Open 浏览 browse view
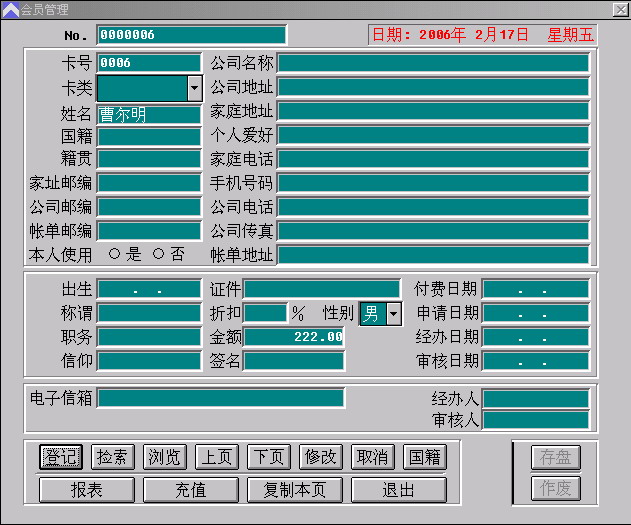 point(164,457)
